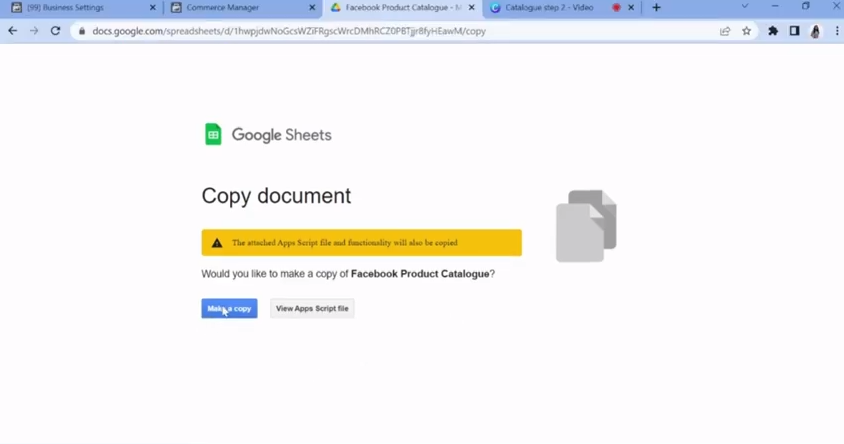The height and width of the screenshot is (444, 844).
Task: Open the tab search dropdown
Action: pyautogui.click(x=745, y=6)
